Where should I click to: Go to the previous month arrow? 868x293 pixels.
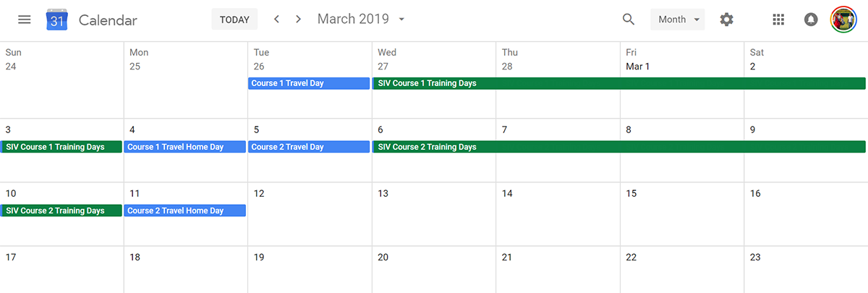click(276, 20)
